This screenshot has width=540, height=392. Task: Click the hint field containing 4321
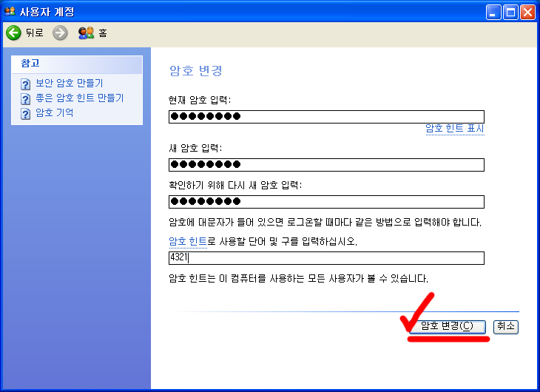(326, 257)
